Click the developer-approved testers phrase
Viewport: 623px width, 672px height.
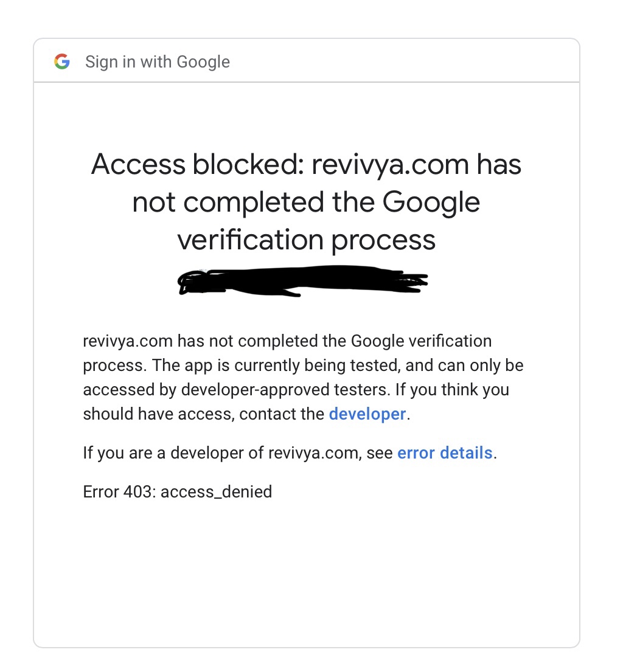286,390
